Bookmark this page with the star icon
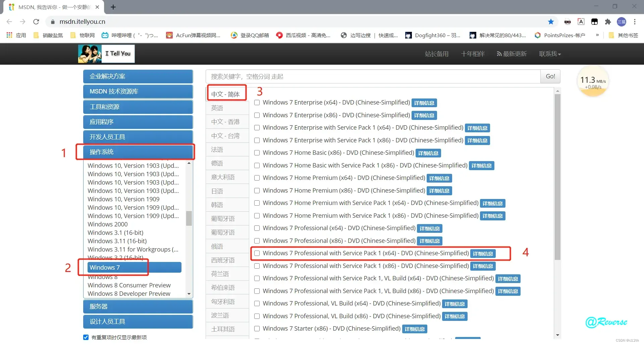This screenshot has width=644, height=345. click(551, 22)
